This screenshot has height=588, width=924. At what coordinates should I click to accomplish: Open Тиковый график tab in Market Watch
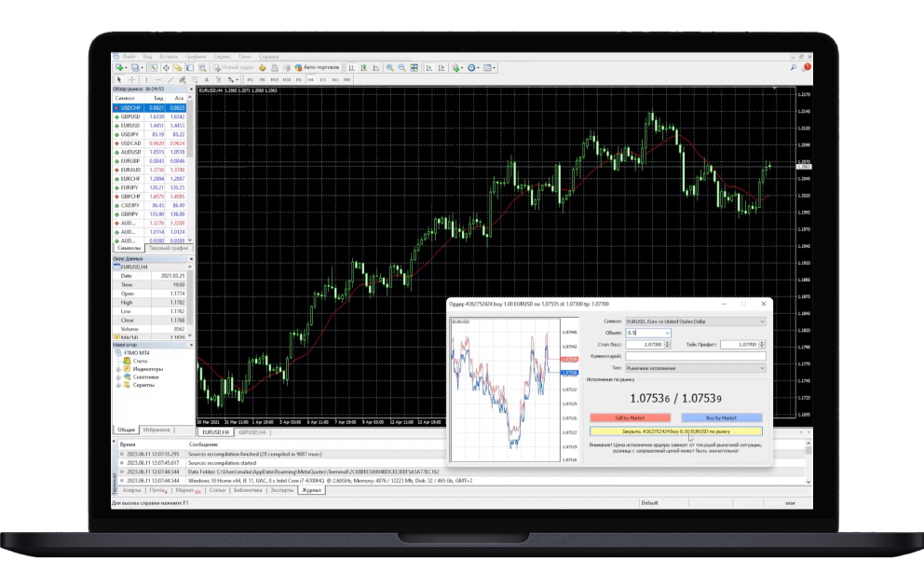pyautogui.click(x=168, y=248)
